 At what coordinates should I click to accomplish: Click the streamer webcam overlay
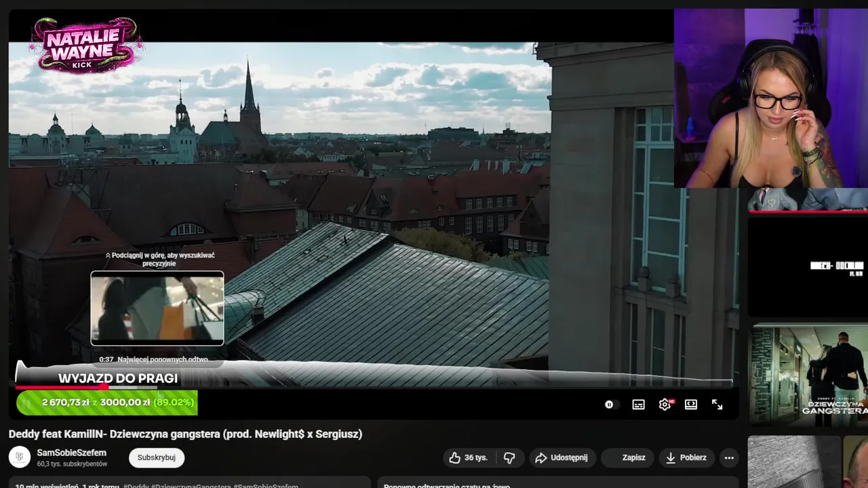(771, 98)
